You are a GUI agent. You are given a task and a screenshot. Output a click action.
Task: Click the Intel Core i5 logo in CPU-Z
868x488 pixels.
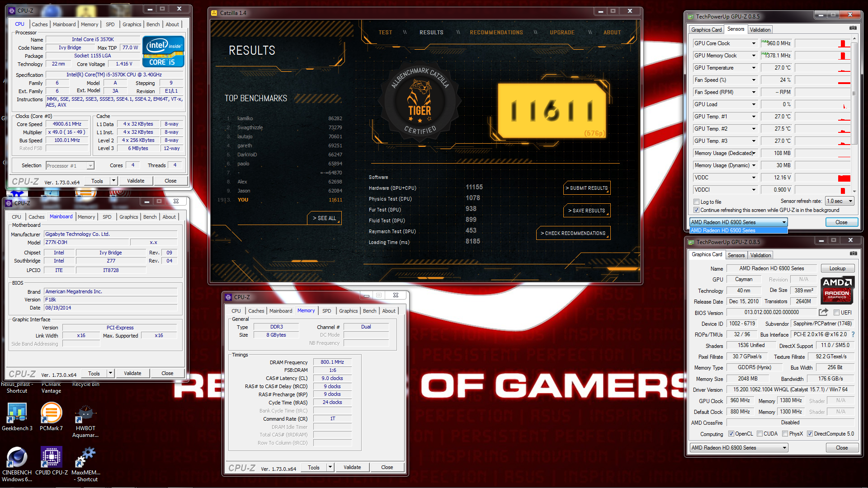coord(163,51)
